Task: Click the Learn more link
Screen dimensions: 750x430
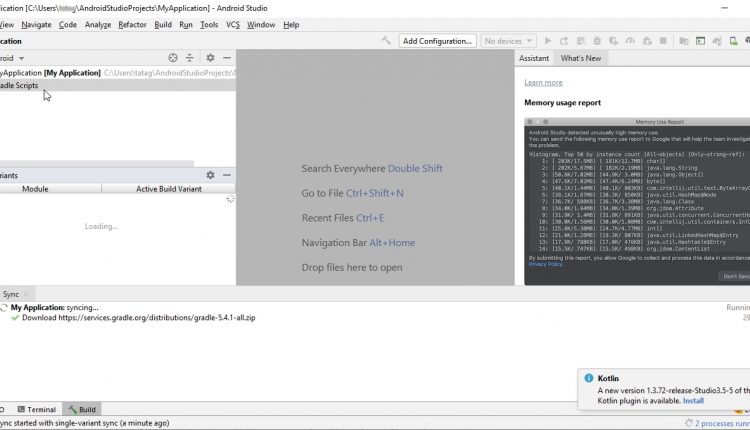Action: (543, 83)
